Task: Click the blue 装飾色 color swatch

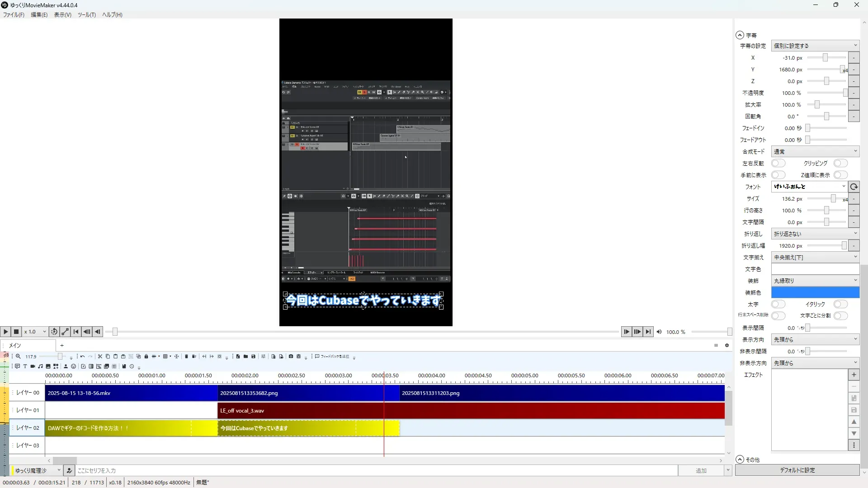Action: click(x=815, y=292)
